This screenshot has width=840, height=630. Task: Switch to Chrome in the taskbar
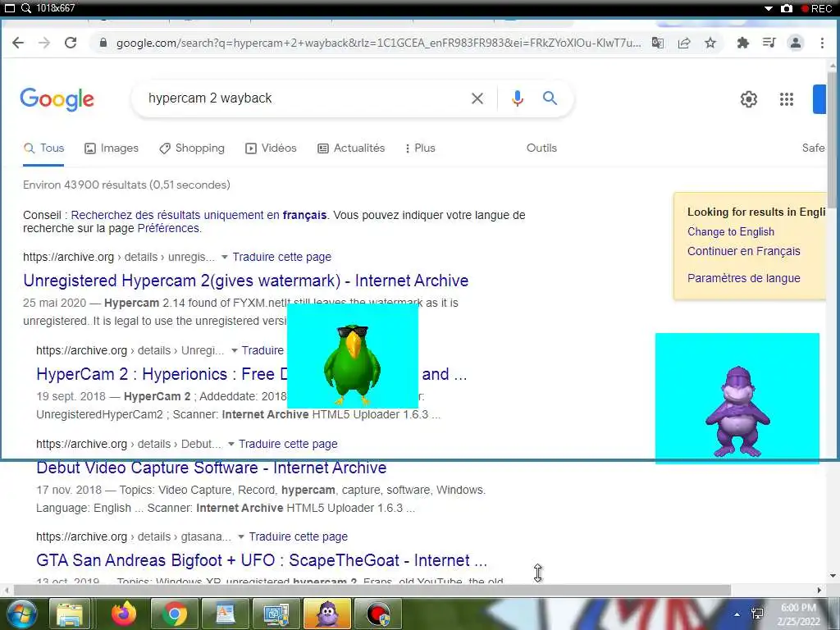[174, 614]
